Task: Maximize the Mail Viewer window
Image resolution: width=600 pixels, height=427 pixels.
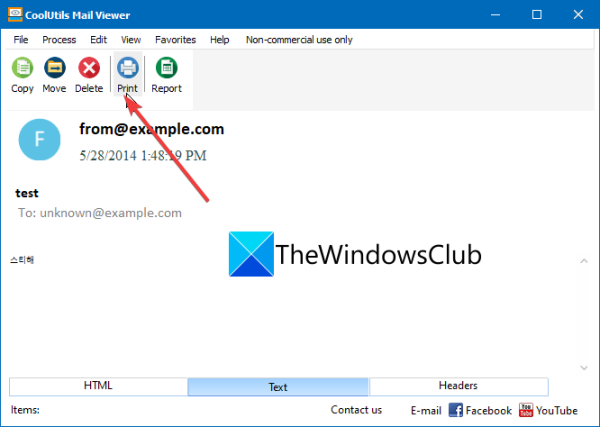Action: [537, 15]
